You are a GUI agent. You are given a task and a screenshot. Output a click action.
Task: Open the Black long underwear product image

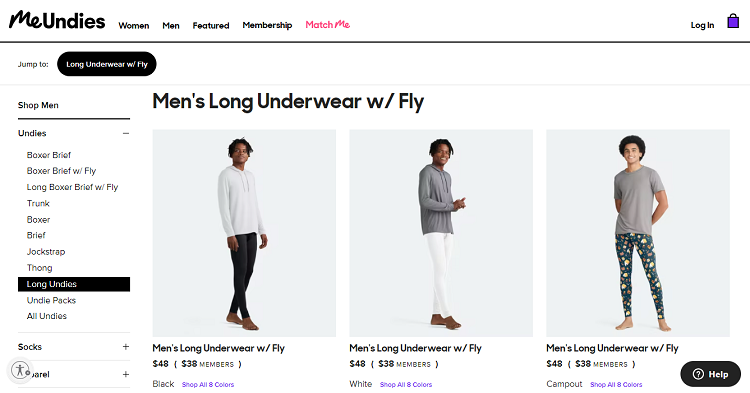244,233
